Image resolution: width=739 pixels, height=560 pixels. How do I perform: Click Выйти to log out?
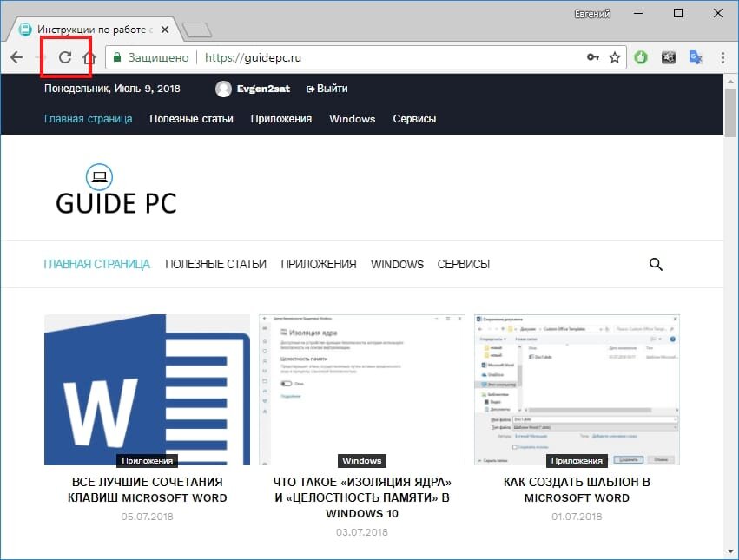(327, 89)
